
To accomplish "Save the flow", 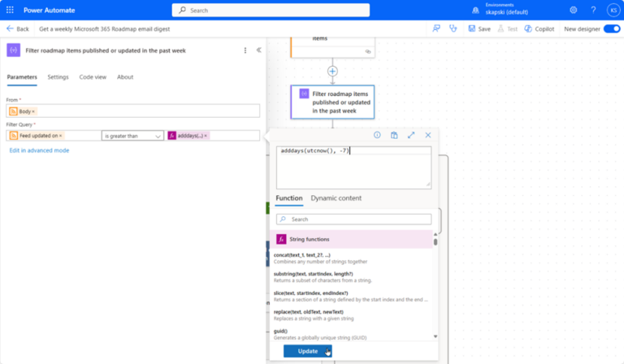I will [479, 28].
